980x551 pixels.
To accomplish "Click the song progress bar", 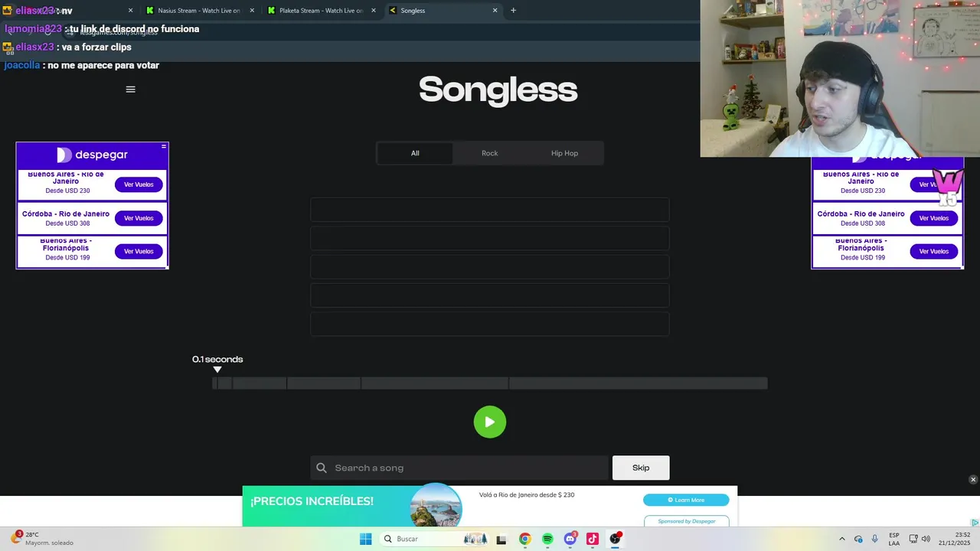I will [490, 383].
